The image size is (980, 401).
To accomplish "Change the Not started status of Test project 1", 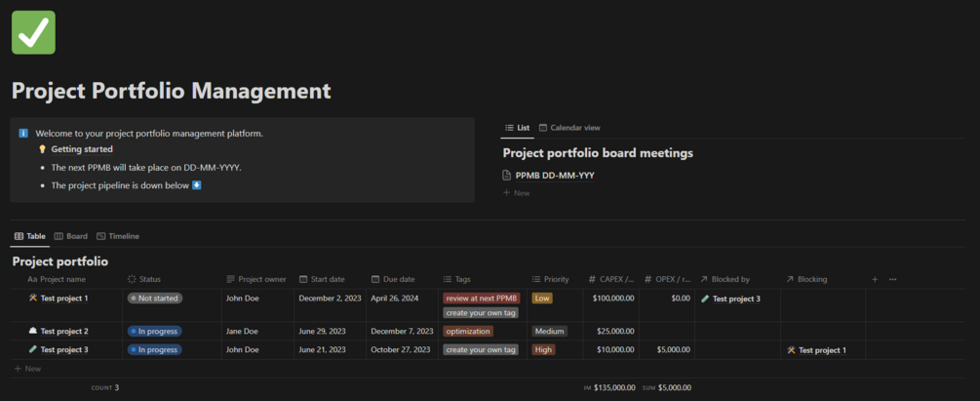I will (154, 299).
